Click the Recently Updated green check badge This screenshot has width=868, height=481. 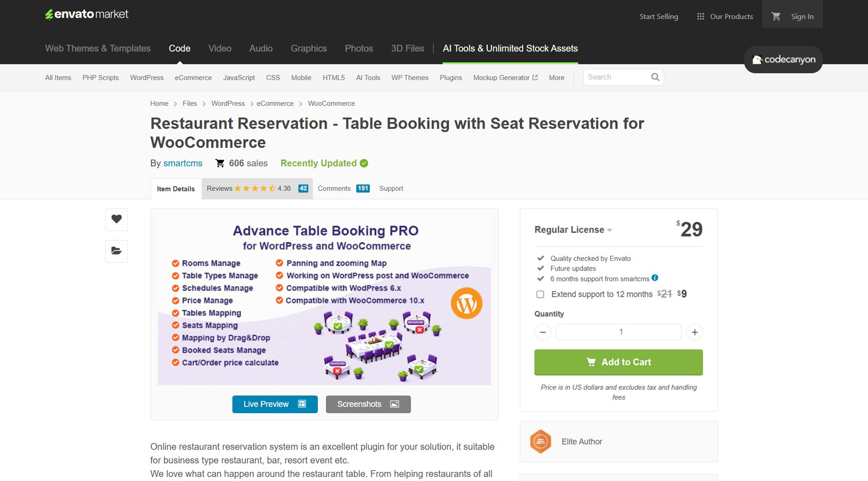(364, 163)
